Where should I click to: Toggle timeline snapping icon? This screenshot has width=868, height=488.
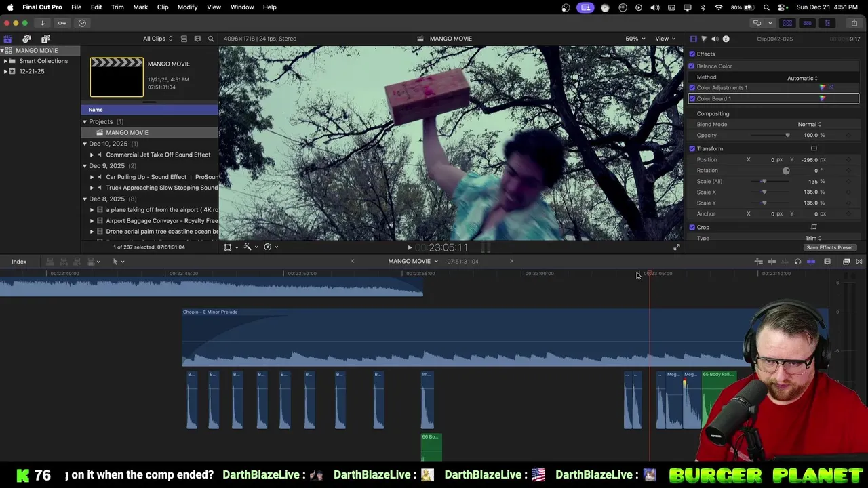coord(811,262)
